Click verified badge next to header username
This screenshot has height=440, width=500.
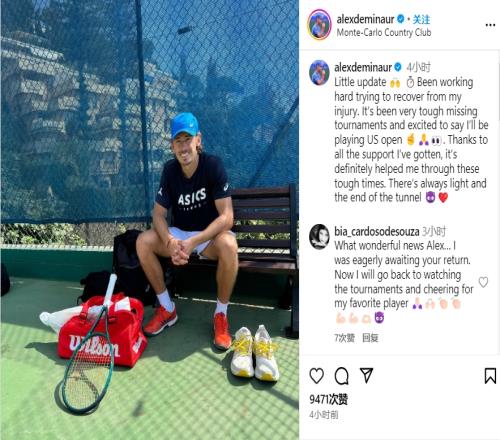(x=401, y=19)
